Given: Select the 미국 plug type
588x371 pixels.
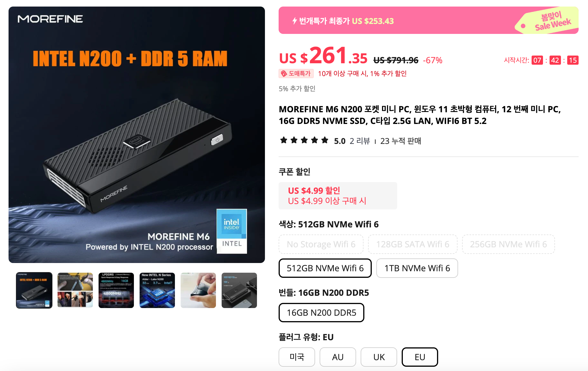Looking at the screenshot, I should tap(297, 357).
